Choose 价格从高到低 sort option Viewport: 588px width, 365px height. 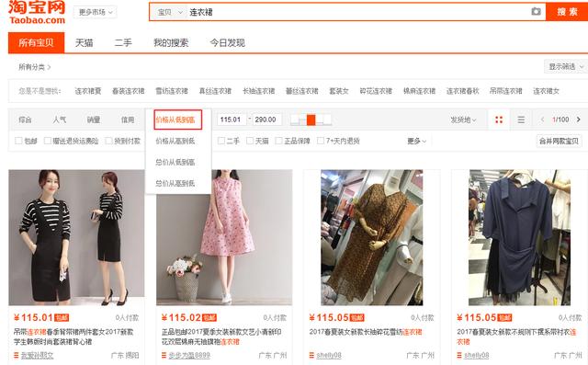(175, 141)
